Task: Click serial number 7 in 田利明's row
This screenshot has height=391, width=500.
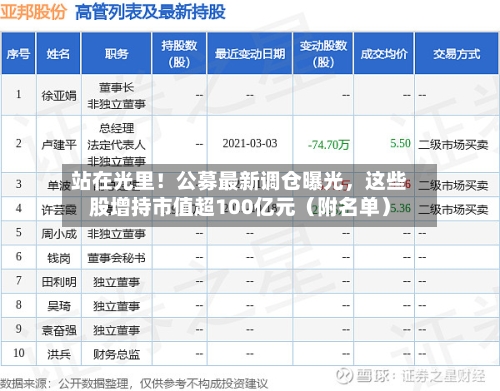Action: click(x=19, y=281)
